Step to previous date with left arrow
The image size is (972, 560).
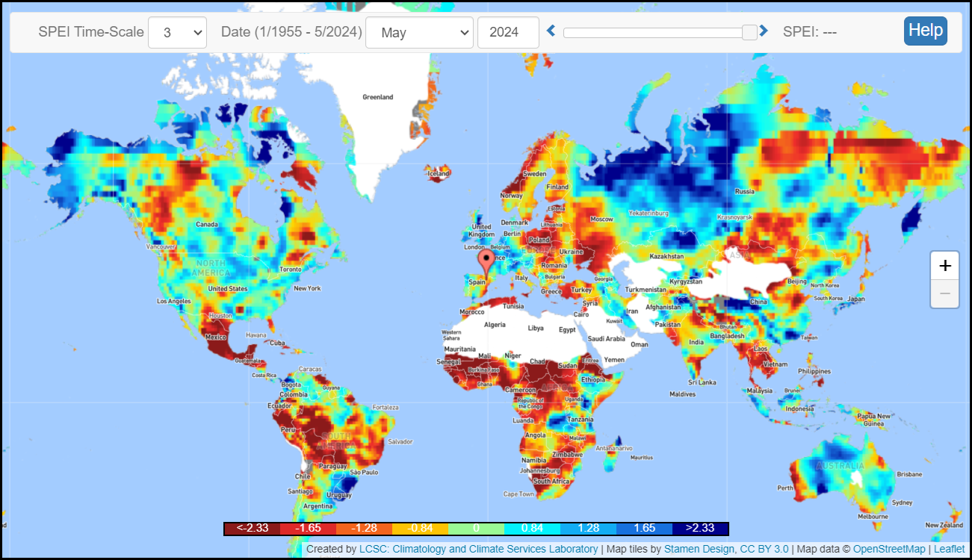[551, 31]
